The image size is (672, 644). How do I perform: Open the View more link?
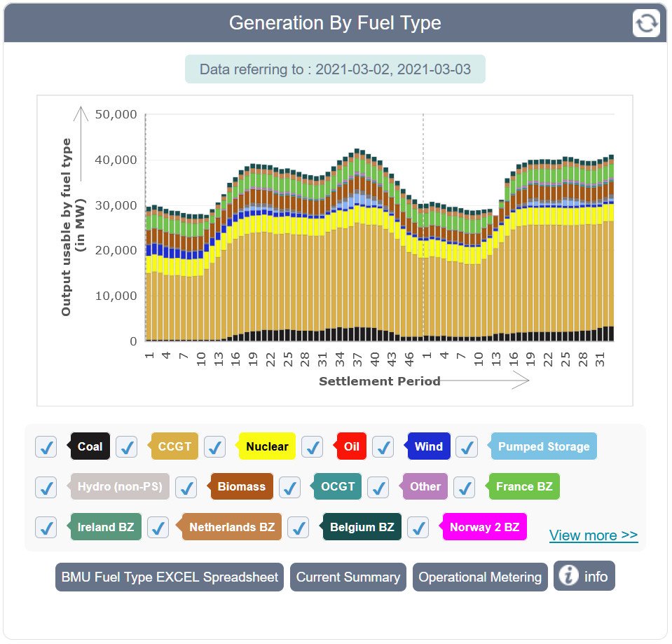tap(593, 535)
